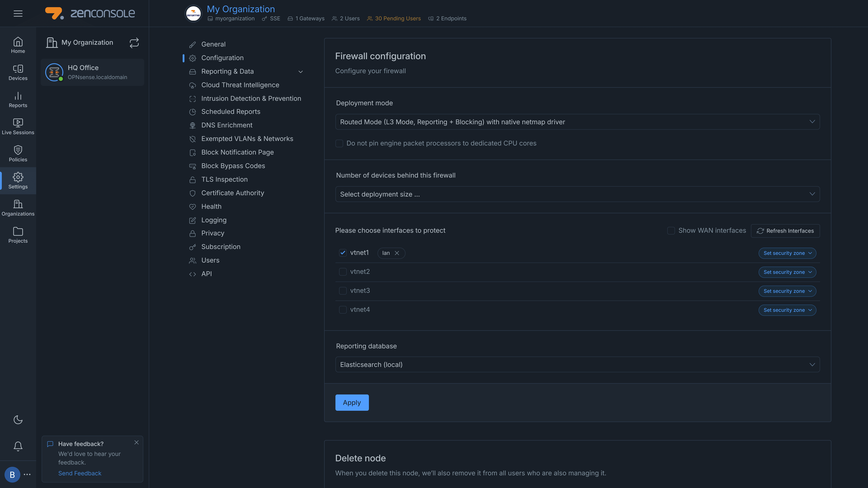868x488 pixels.
Task: Remove the lan tag from vtnet1
Action: (397, 253)
